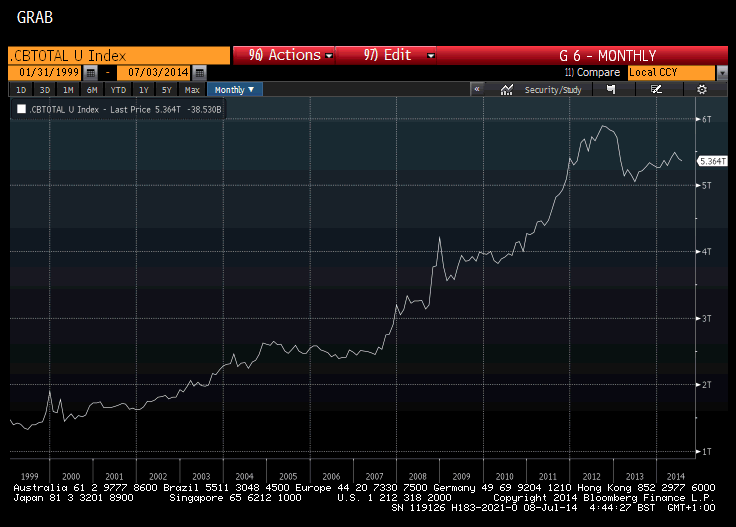Select the 1M range tab
This screenshot has height=527, width=736.
point(69,90)
